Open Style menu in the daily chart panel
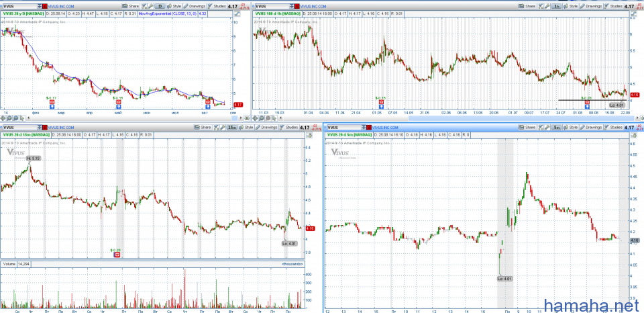Viewport: 644px width, 313px height. click(174, 6)
